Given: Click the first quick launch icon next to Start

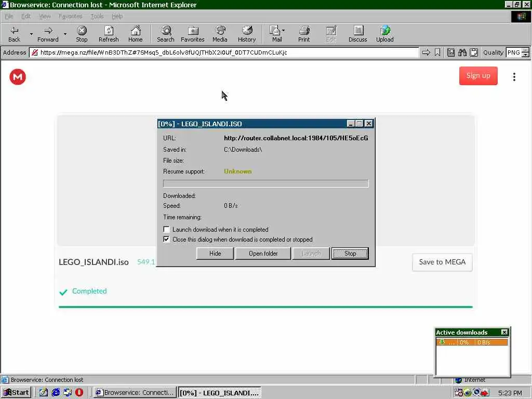Looking at the screenshot, I should pos(44,393).
